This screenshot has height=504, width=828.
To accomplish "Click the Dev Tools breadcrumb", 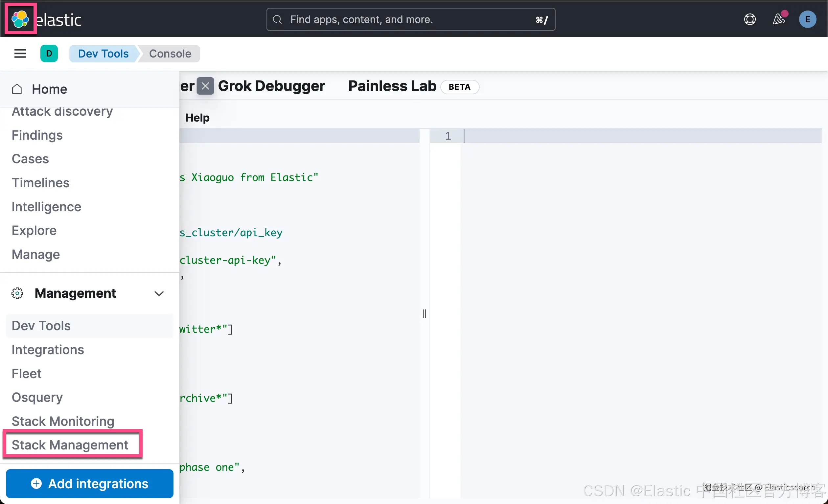I will pyautogui.click(x=103, y=54).
